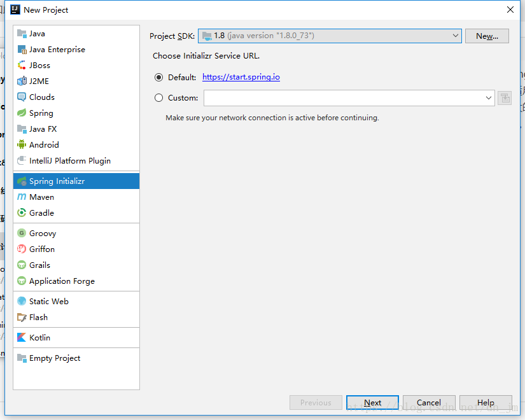This screenshot has height=420, width=525.
Task: Click the IntelliJ logo in title bar
Action: (15, 10)
